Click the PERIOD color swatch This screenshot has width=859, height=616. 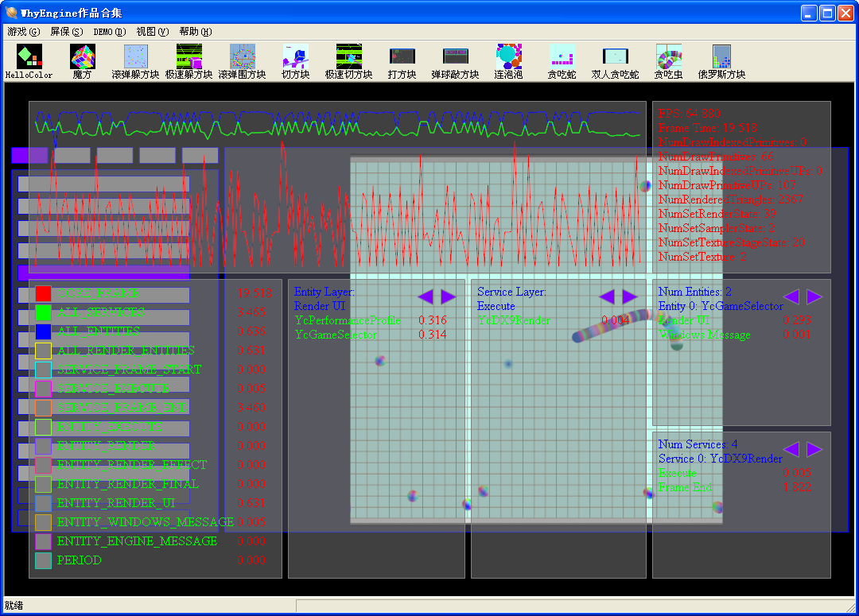(x=43, y=560)
